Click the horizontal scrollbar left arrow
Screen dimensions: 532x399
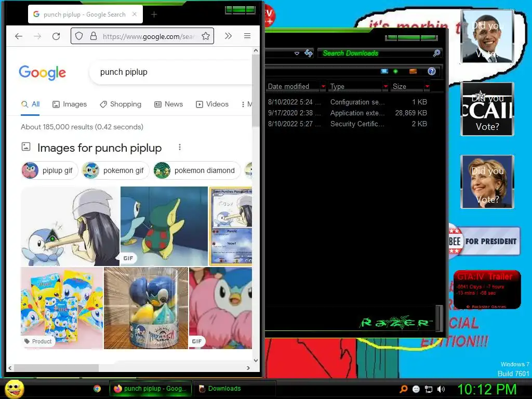tap(10, 368)
